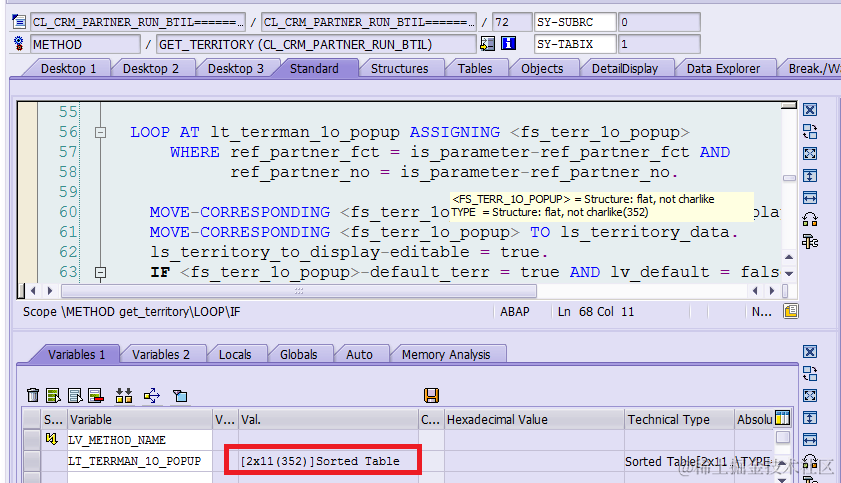Viewport: 841px width, 483px height.
Task: Click the yellow box arrows navigation icon
Action: click(x=152, y=396)
